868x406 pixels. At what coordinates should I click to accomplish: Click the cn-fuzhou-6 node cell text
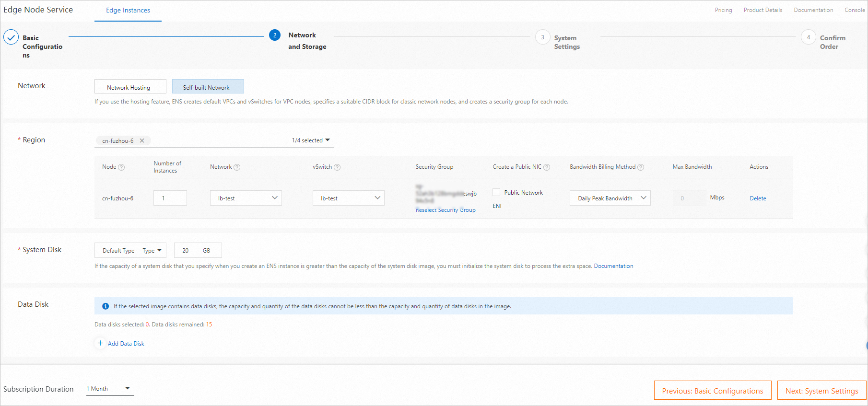click(118, 198)
